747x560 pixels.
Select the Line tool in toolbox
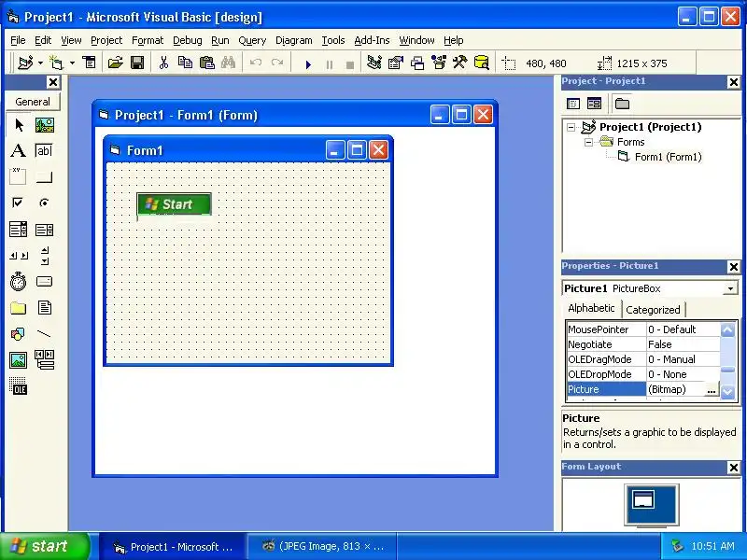pyautogui.click(x=44, y=334)
